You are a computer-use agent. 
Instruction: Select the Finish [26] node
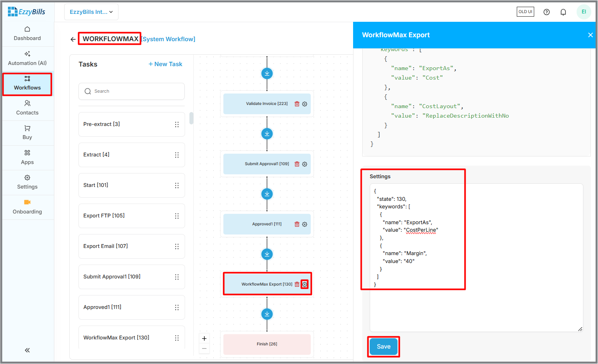pos(267,344)
